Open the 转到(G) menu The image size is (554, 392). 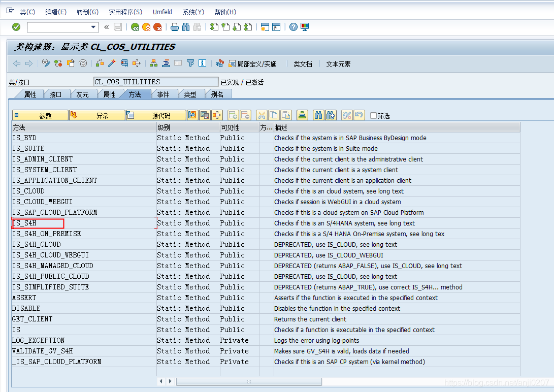88,12
